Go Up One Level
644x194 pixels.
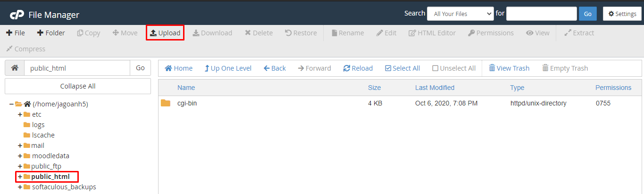tap(228, 68)
